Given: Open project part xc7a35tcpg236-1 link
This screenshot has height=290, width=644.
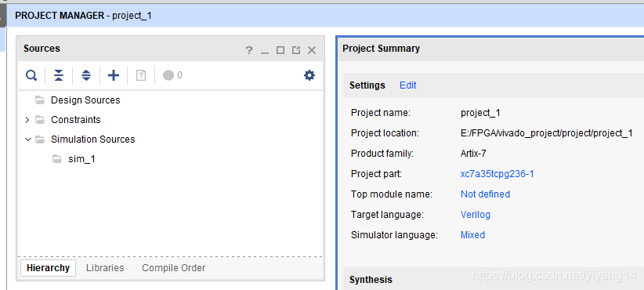Looking at the screenshot, I should pos(497,174).
